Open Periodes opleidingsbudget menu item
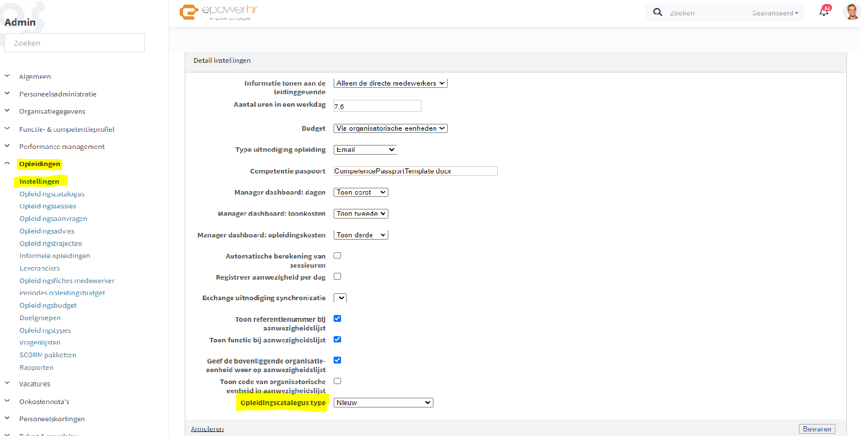Screen dimensions: 868x436 (x=62, y=293)
